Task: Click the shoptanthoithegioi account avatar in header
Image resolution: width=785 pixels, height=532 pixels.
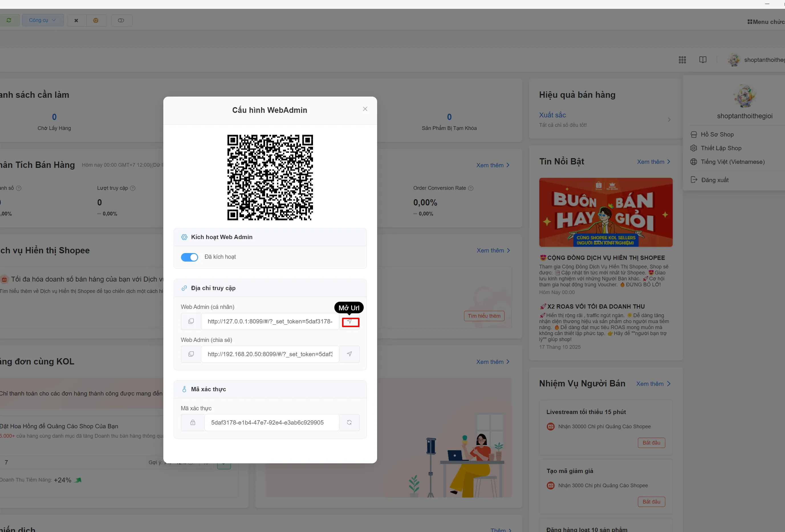Action: coord(734,60)
